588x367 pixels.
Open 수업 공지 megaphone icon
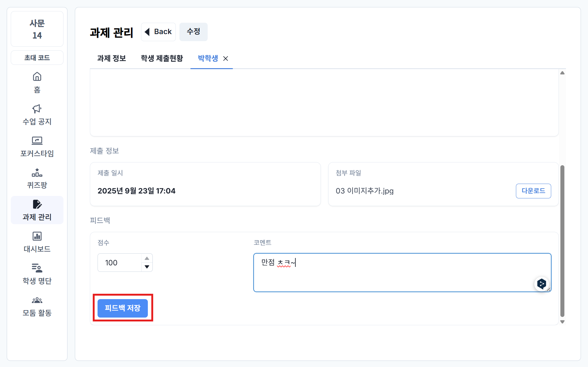[37, 109]
